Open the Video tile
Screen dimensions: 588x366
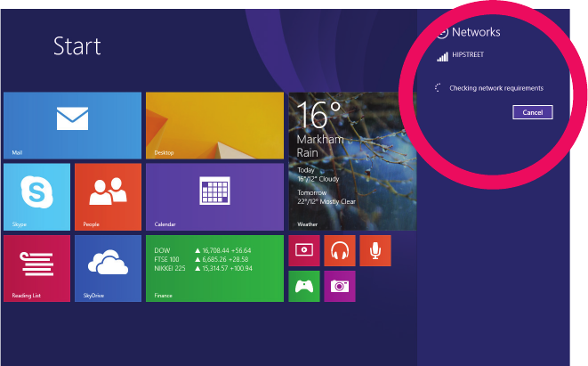coord(304,251)
